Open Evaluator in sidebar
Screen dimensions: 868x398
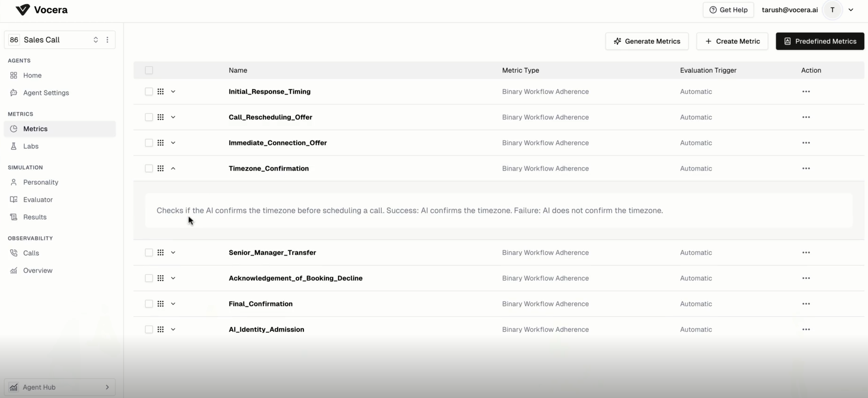[x=60, y=200]
